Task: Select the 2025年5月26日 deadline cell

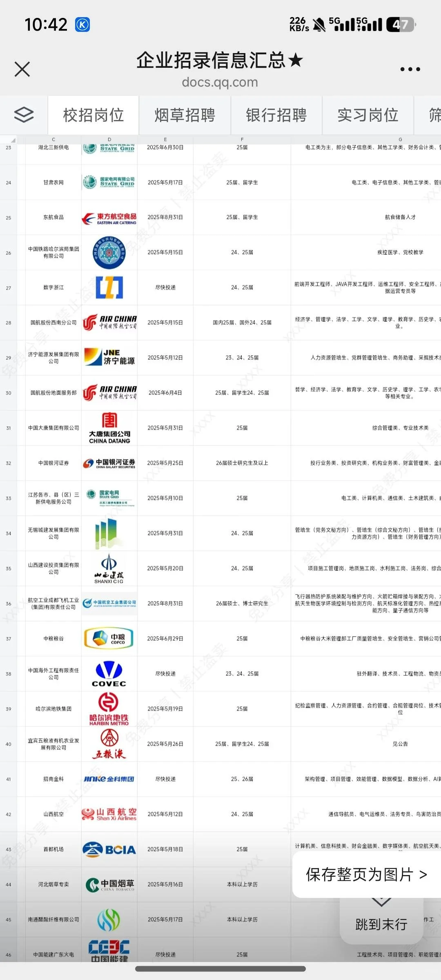Action: pos(165,744)
